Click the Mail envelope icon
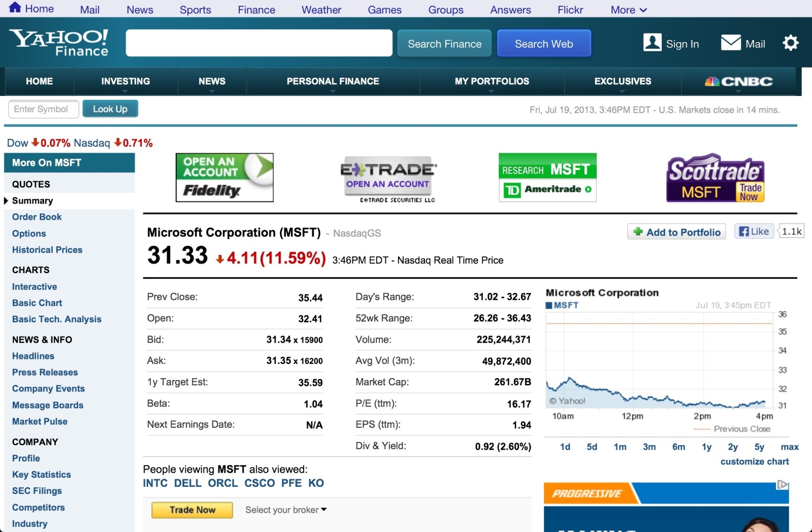The height and width of the screenshot is (532, 812). (x=731, y=43)
